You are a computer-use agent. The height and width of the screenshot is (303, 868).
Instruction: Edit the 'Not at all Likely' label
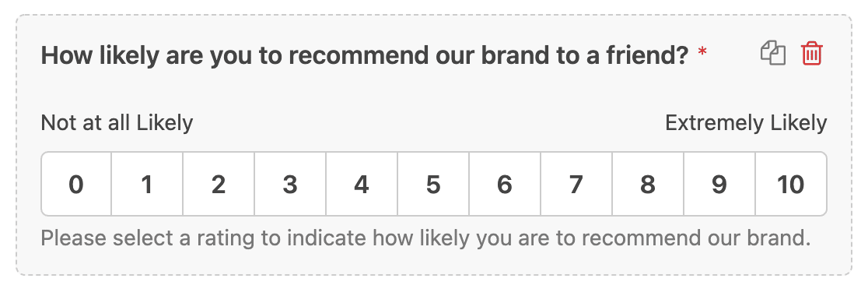(117, 123)
